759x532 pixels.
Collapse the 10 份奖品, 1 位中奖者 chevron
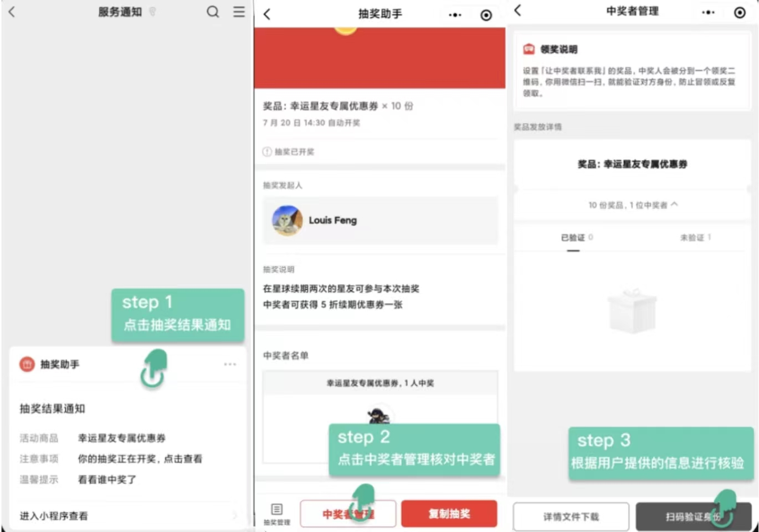pos(674,204)
